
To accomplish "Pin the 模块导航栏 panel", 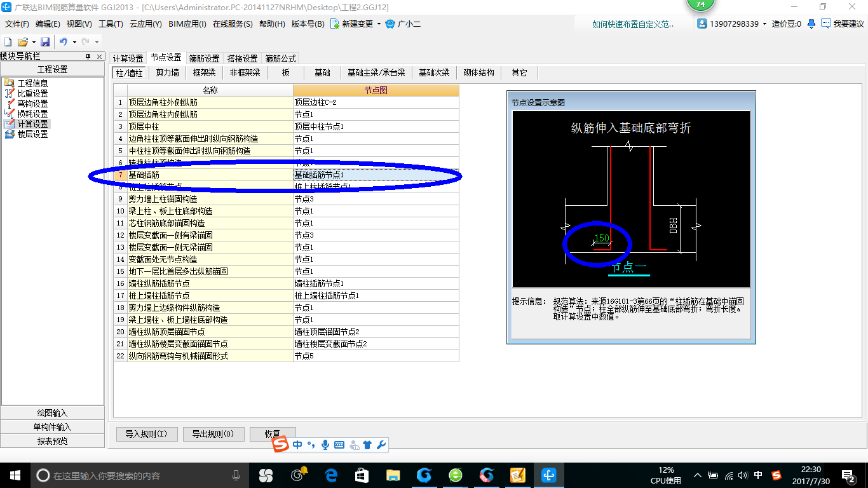I will coord(88,57).
